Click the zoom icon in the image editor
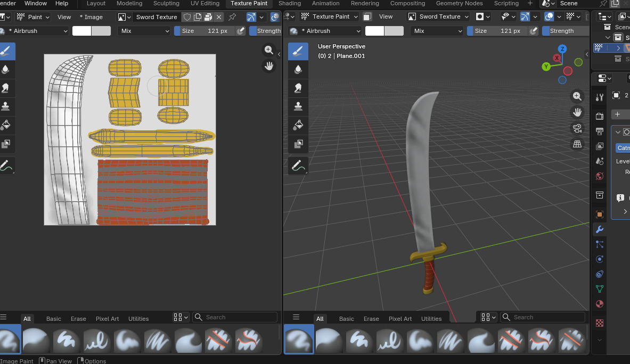This screenshot has height=364, width=630. click(x=269, y=50)
